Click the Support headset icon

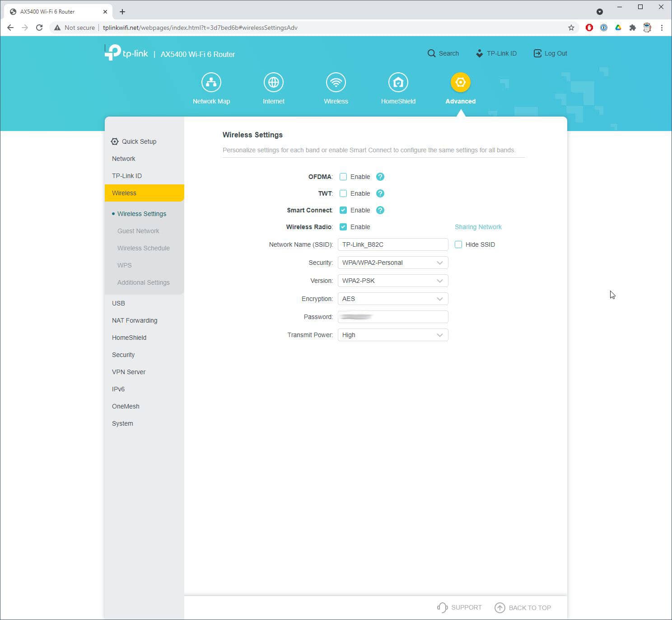coord(442,608)
